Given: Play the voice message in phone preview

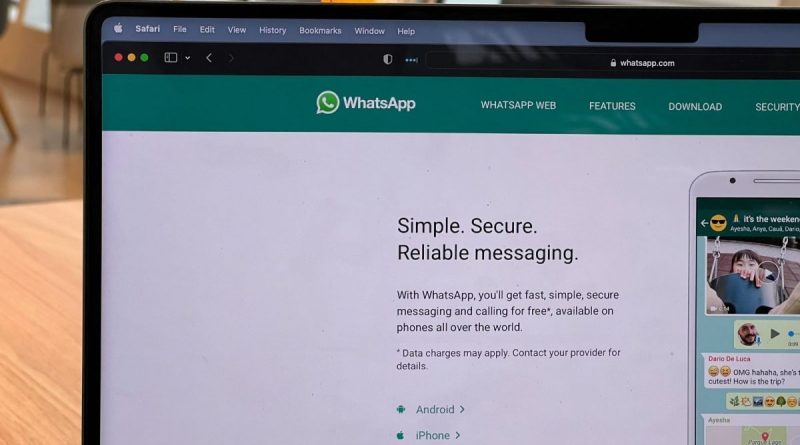Looking at the screenshot, I should click(x=774, y=334).
